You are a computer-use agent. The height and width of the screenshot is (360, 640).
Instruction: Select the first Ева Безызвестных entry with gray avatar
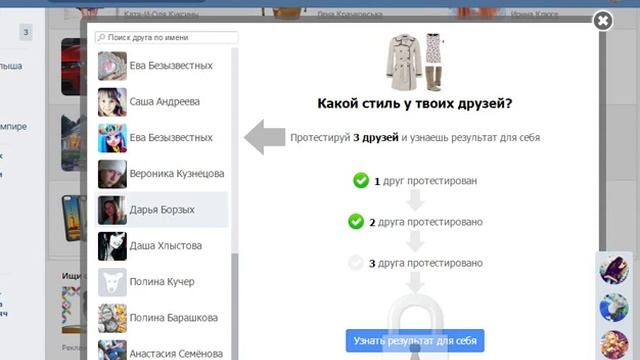[x=162, y=66]
